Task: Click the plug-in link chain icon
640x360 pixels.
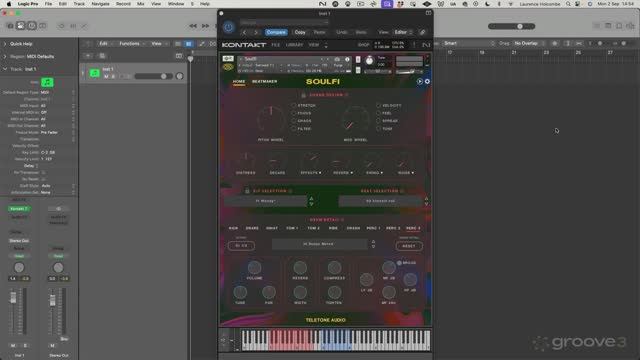Action: point(422,32)
